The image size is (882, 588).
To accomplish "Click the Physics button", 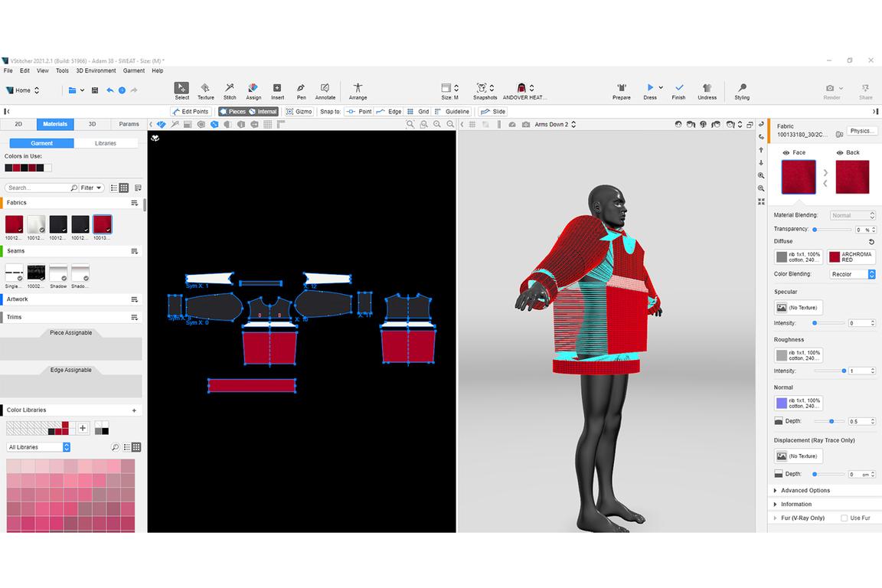I will click(x=861, y=131).
